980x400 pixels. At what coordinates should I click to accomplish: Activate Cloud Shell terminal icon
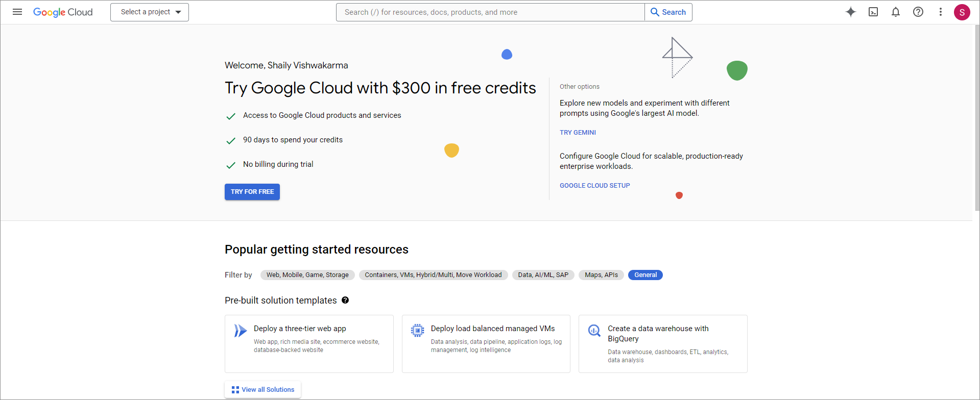coord(873,12)
